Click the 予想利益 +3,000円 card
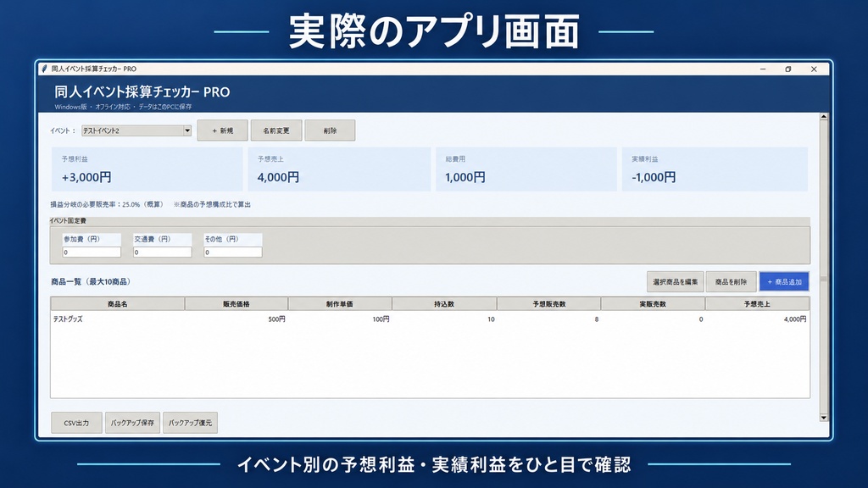 tap(147, 169)
